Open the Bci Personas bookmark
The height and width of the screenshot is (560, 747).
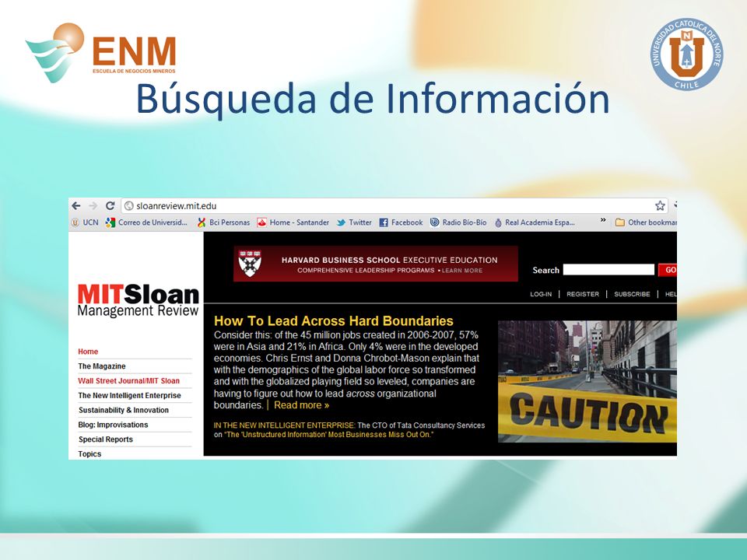[x=223, y=222]
